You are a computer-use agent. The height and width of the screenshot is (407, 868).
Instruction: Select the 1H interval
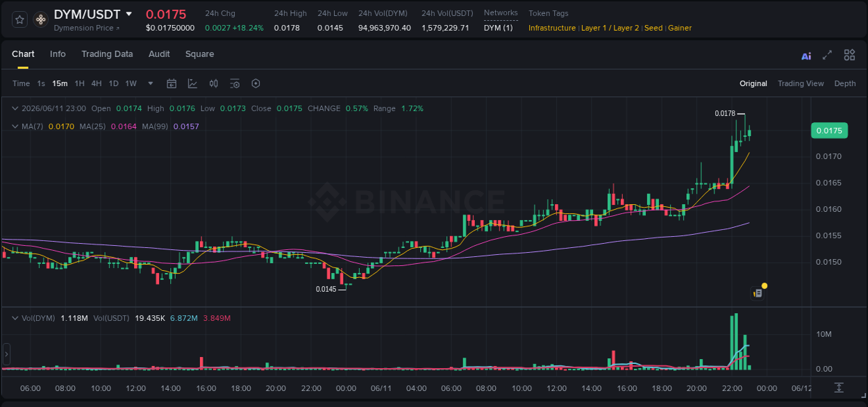[79, 83]
